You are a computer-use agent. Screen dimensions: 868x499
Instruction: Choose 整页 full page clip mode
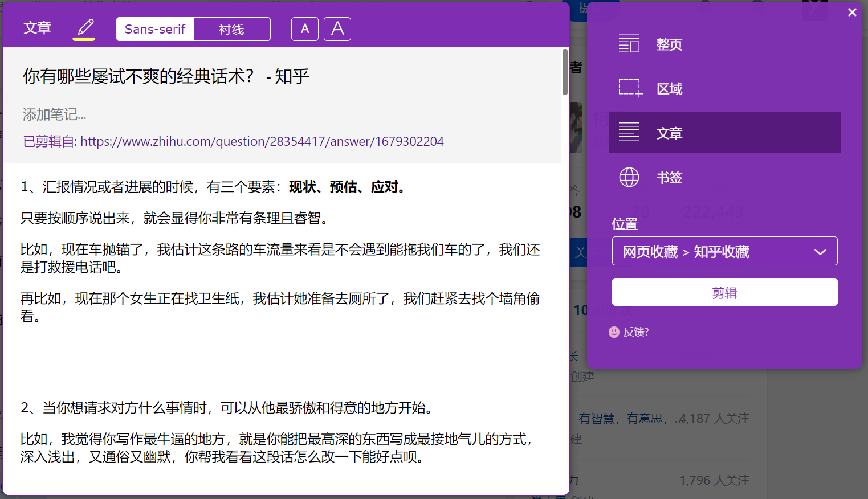point(724,44)
